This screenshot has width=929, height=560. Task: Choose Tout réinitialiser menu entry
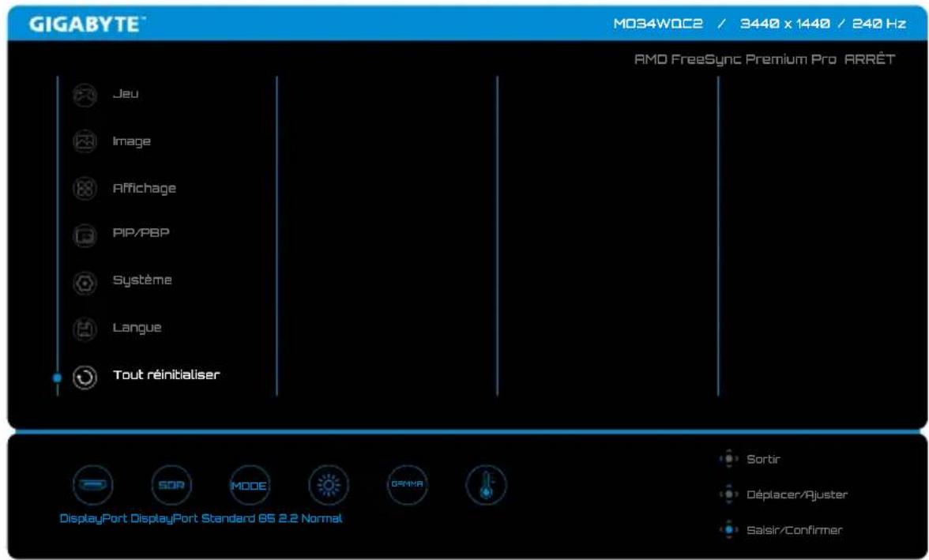pos(166,374)
